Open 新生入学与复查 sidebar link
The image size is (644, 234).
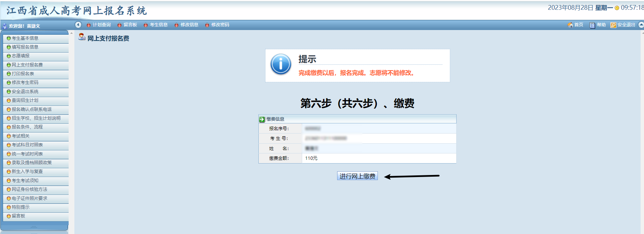pyautogui.click(x=27, y=171)
